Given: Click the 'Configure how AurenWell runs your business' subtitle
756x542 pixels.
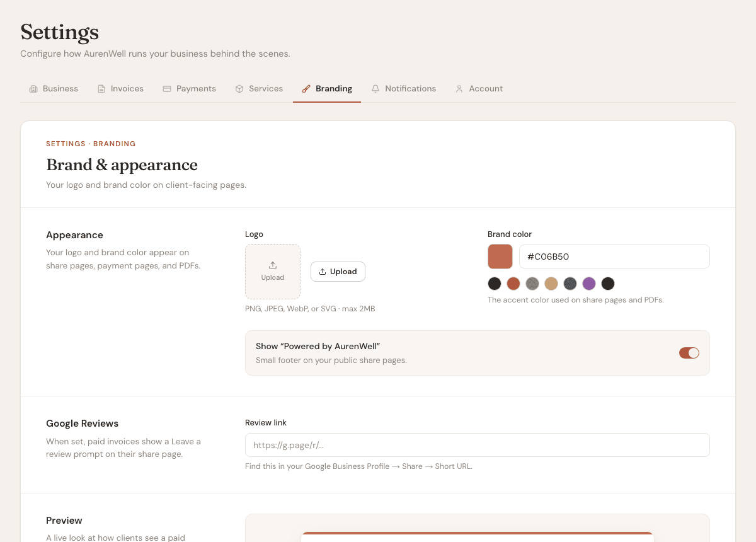Looking at the screenshot, I should click(155, 54).
